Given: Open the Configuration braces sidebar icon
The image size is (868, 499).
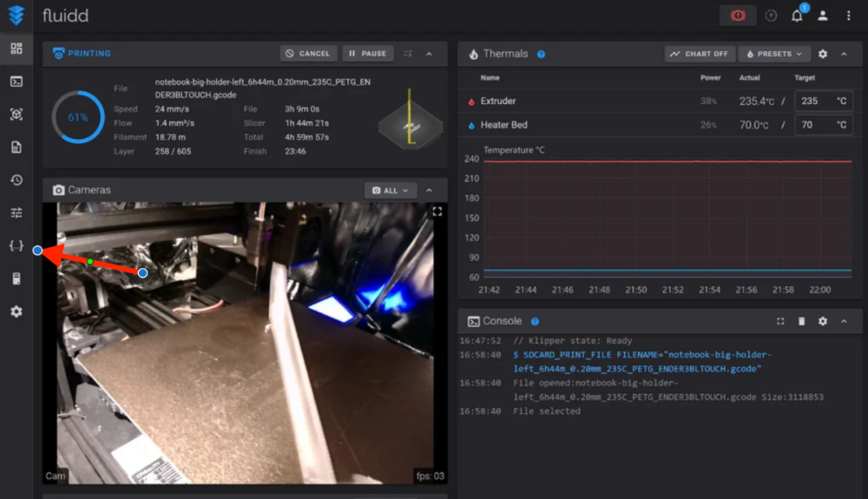Looking at the screenshot, I should click(16, 246).
